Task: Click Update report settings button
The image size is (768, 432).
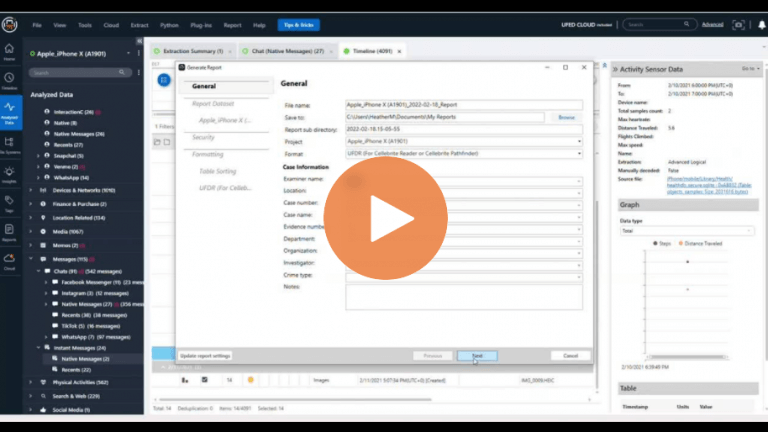Action: 205,356
